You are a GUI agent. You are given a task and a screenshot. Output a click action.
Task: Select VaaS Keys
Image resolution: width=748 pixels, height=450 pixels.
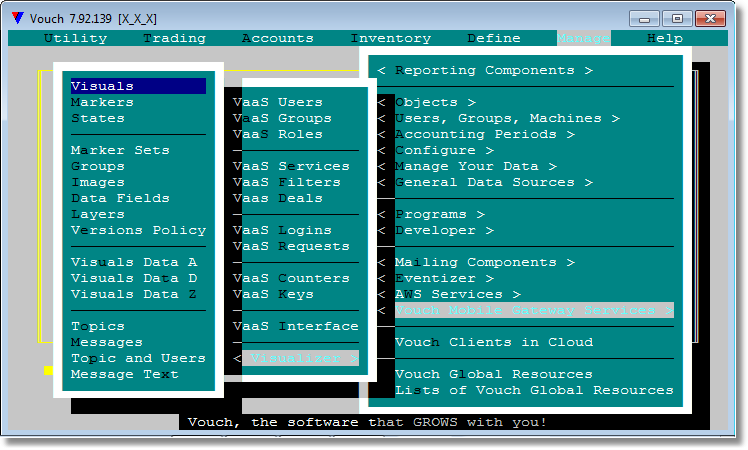273,294
